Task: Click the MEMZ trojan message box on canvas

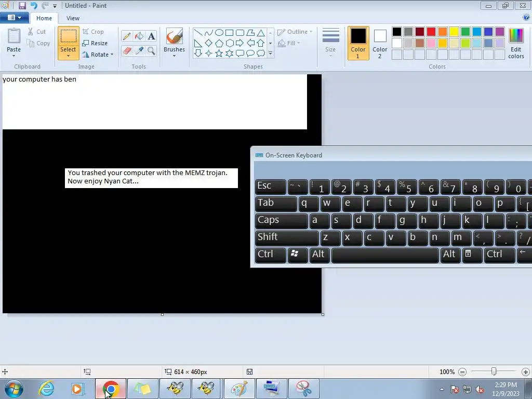Action: (151, 178)
